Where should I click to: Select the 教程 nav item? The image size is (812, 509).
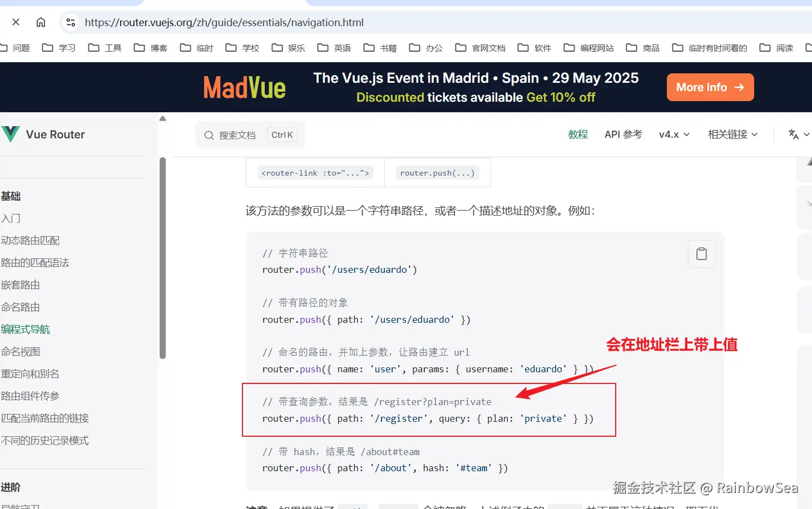[x=578, y=134]
